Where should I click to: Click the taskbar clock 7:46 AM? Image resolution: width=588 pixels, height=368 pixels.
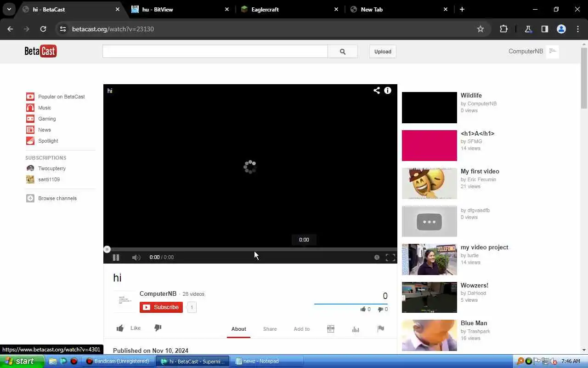click(571, 362)
